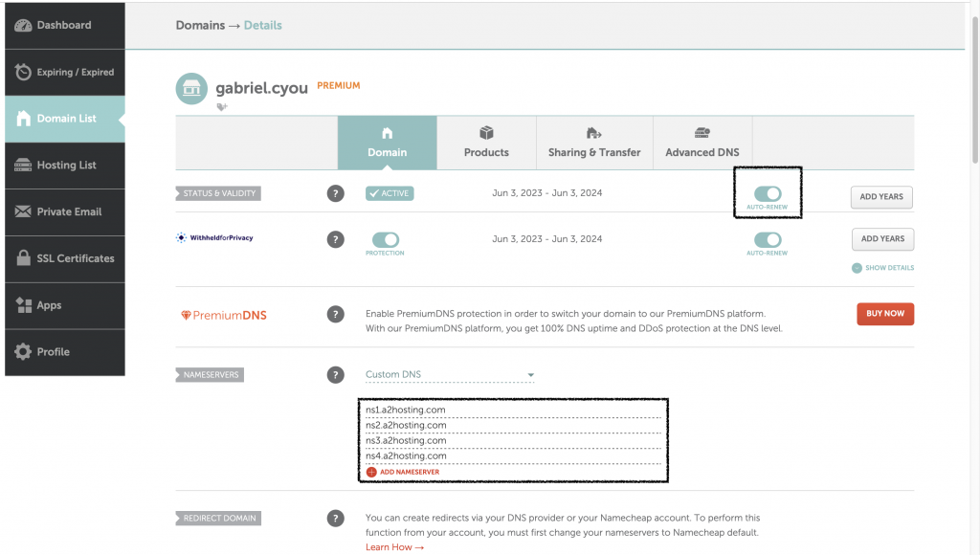Image resolution: width=980 pixels, height=555 pixels.
Task: Click the Expiring / Expired clock icon
Action: [x=23, y=72]
